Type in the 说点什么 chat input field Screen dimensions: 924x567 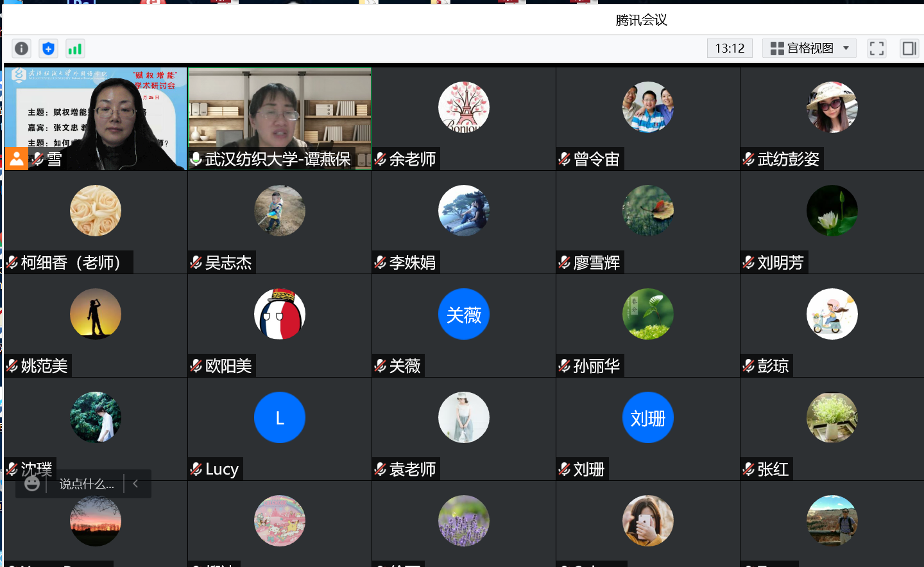coord(87,484)
